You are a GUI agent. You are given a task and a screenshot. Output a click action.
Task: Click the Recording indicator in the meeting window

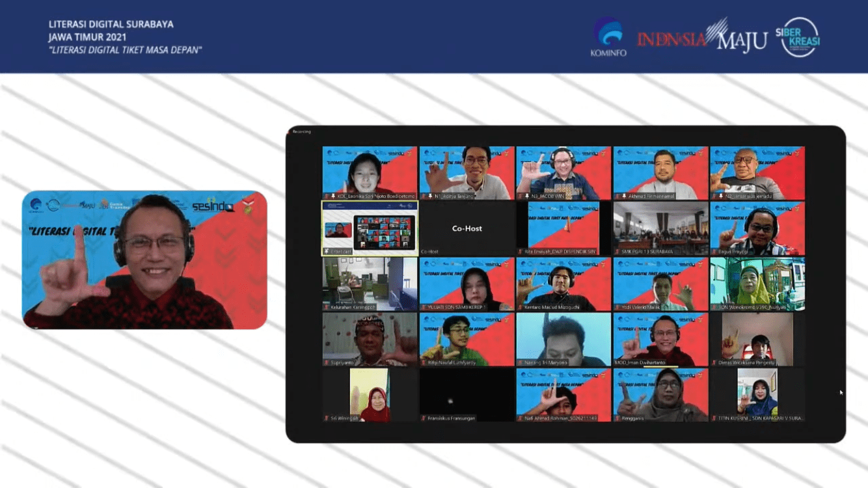tap(301, 131)
